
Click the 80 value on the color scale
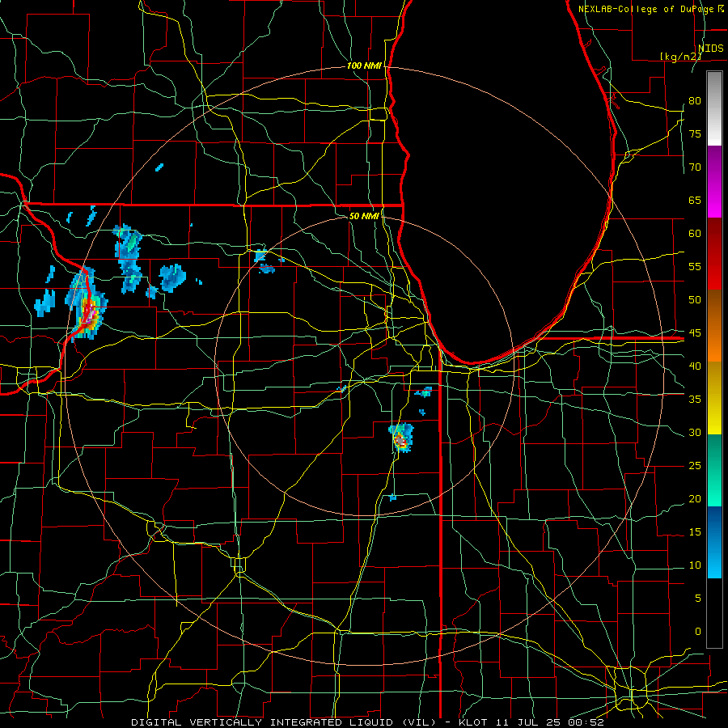pos(695,101)
